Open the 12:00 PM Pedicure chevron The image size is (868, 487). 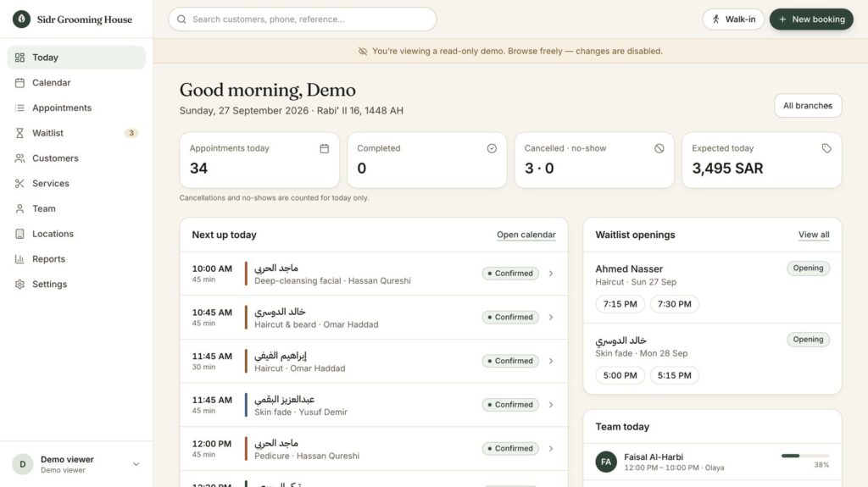click(x=551, y=448)
